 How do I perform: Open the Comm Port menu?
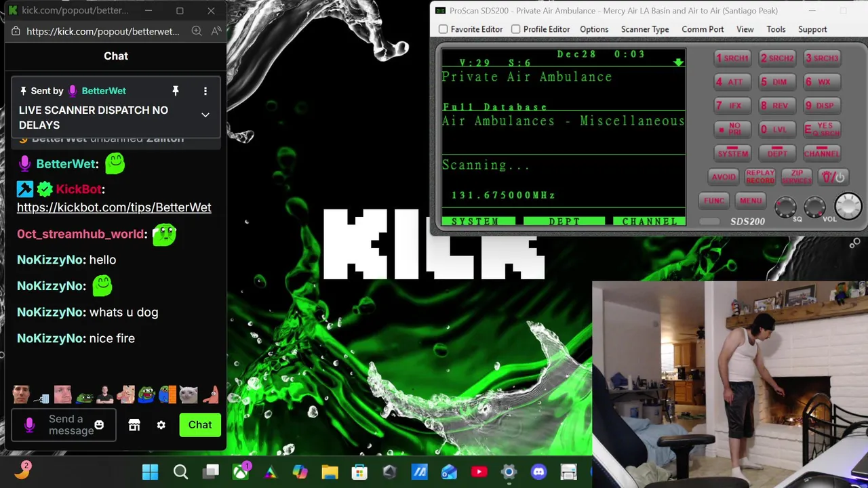(703, 29)
